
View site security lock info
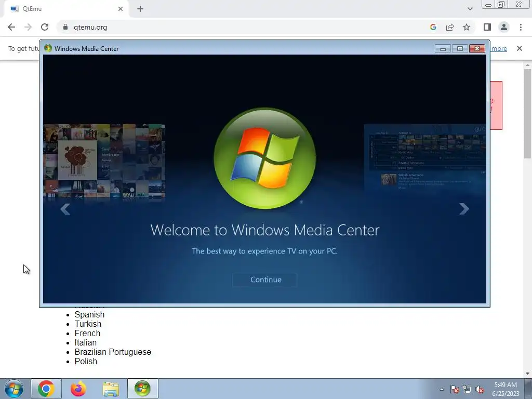pos(65,27)
